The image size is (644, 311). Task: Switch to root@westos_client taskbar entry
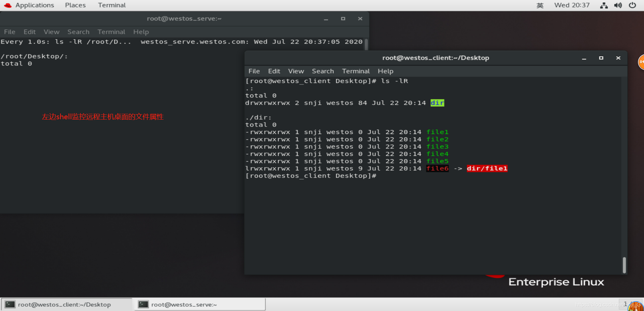click(66, 304)
